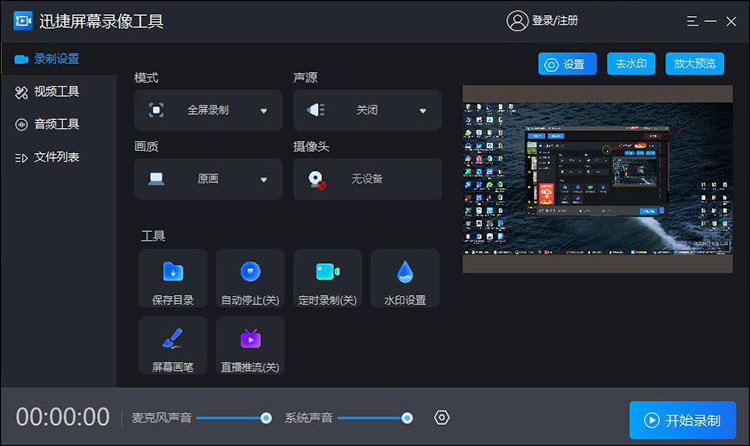This screenshot has height=446, width=750.
Task: Open the 水印设置 watermark settings tool
Action: [x=405, y=278]
